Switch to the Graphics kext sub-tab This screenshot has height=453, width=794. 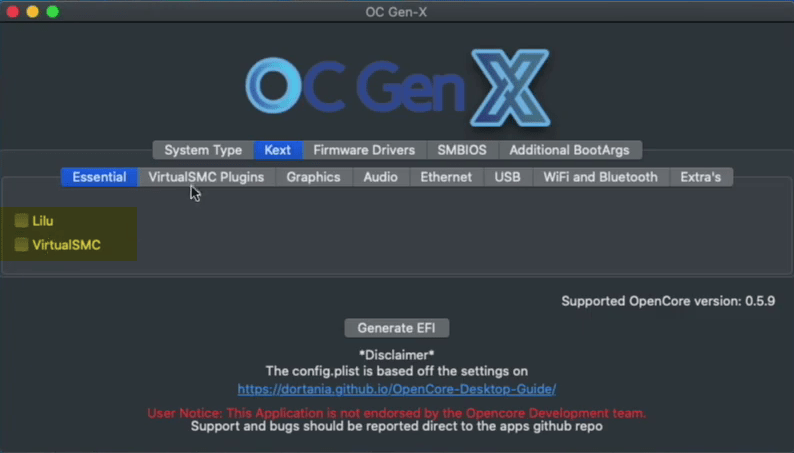point(313,177)
